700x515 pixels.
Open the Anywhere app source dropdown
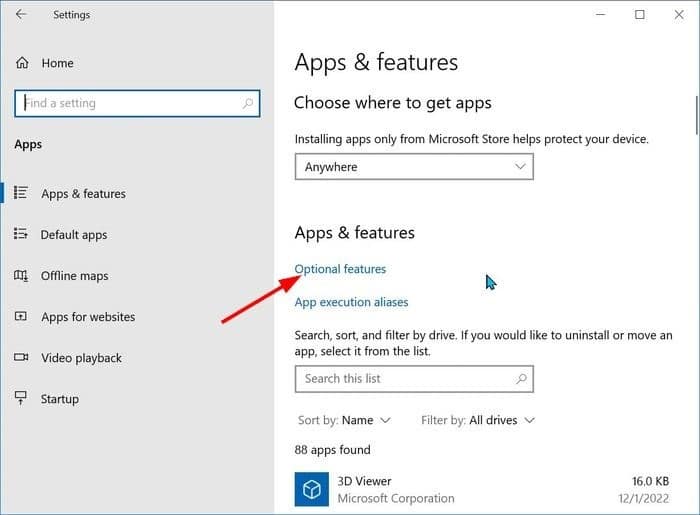tap(414, 167)
